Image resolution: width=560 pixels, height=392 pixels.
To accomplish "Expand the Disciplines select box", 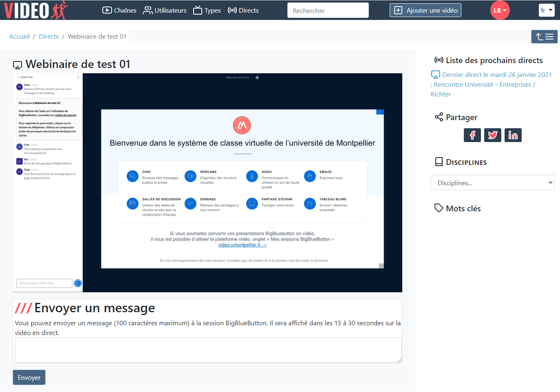I will 492,183.
